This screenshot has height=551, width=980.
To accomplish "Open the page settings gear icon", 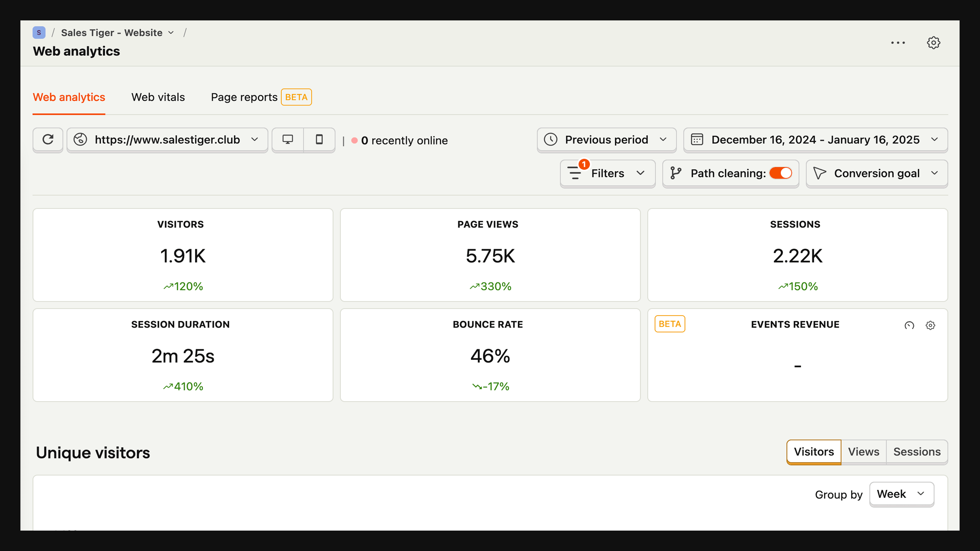I will pyautogui.click(x=933, y=43).
